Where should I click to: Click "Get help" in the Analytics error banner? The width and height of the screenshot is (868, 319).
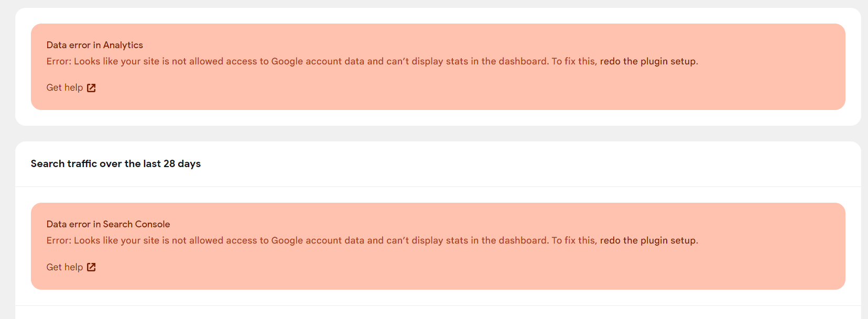64,87
